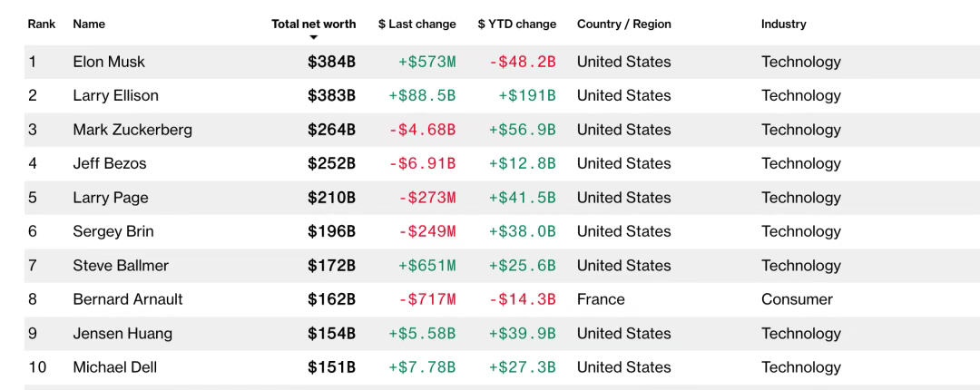Screen dimensions: 980x390
Task: Sort by the Name column header
Action: 88,24
